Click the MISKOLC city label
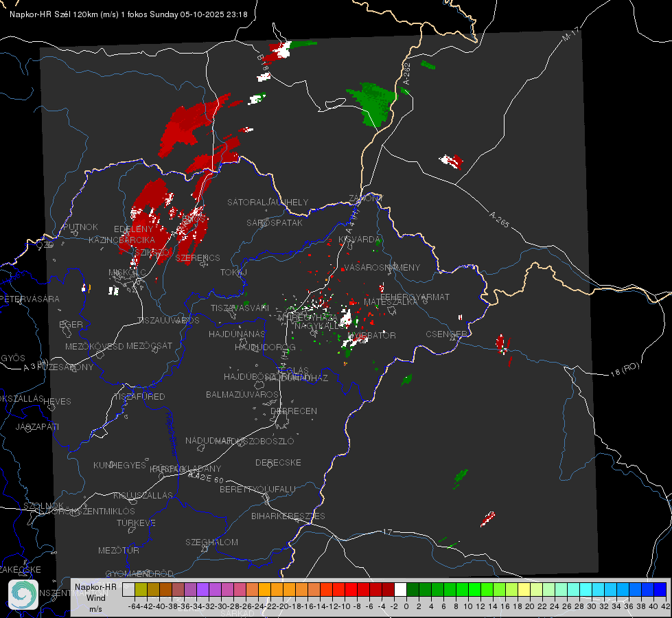The width and height of the screenshot is (672, 618). [127, 273]
